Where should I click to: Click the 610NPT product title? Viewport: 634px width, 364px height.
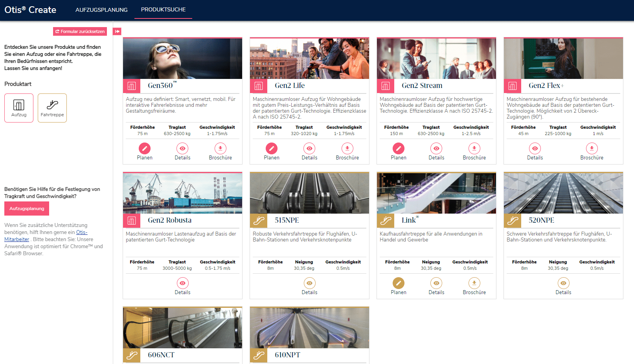(x=287, y=355)
